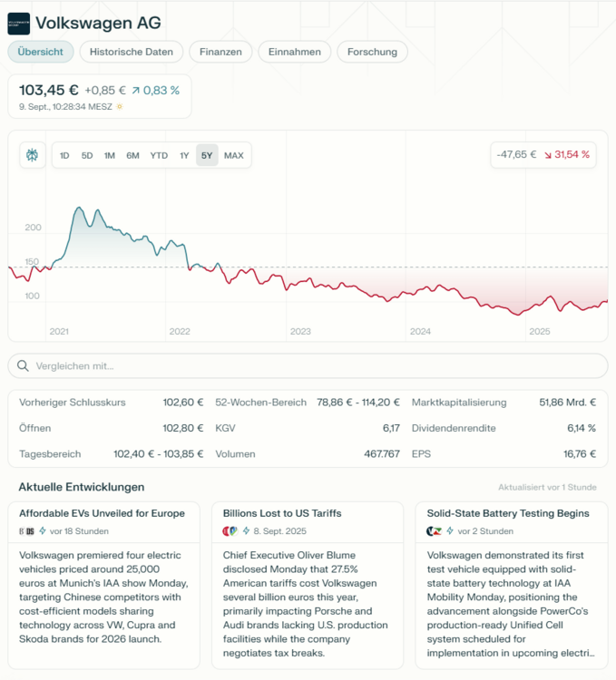Click the sun market-status icon beside MESZ

coord(119,106)
